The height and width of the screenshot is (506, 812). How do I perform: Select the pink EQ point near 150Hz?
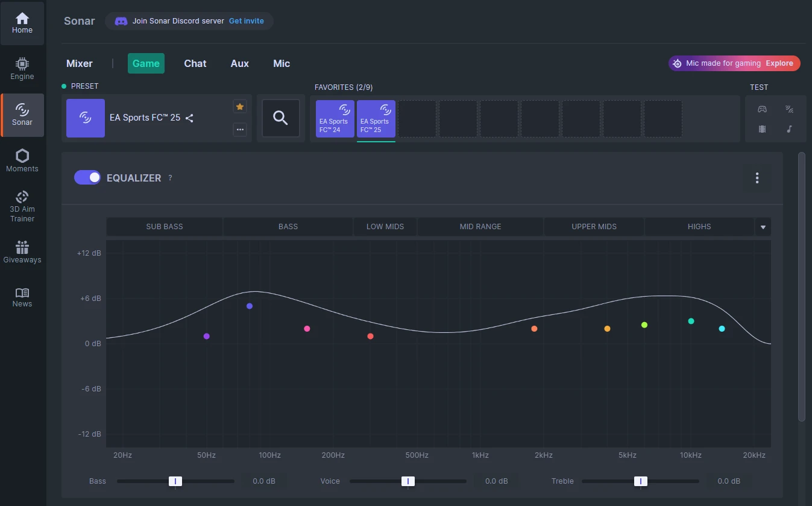pos(307,329)
